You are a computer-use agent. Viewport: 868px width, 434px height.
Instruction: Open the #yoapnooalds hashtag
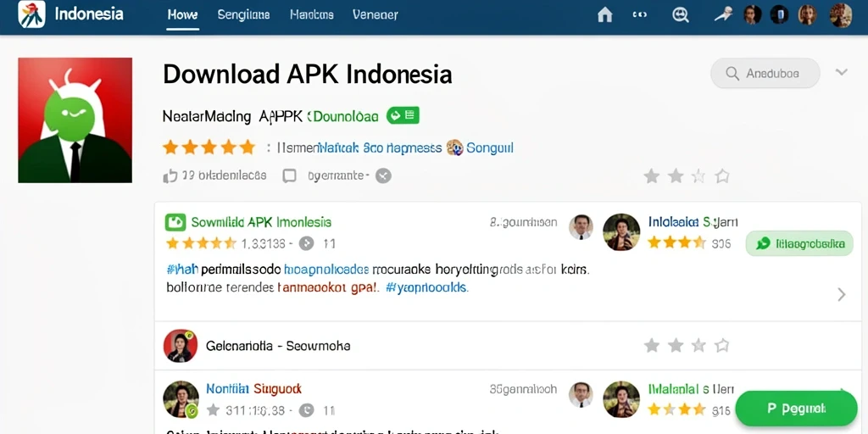pos(426,288)
